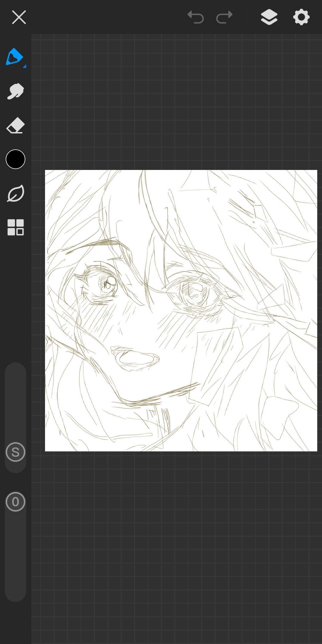Select the blue pen brush tool
The image size is (322, 644).
[x=14, y=57]
